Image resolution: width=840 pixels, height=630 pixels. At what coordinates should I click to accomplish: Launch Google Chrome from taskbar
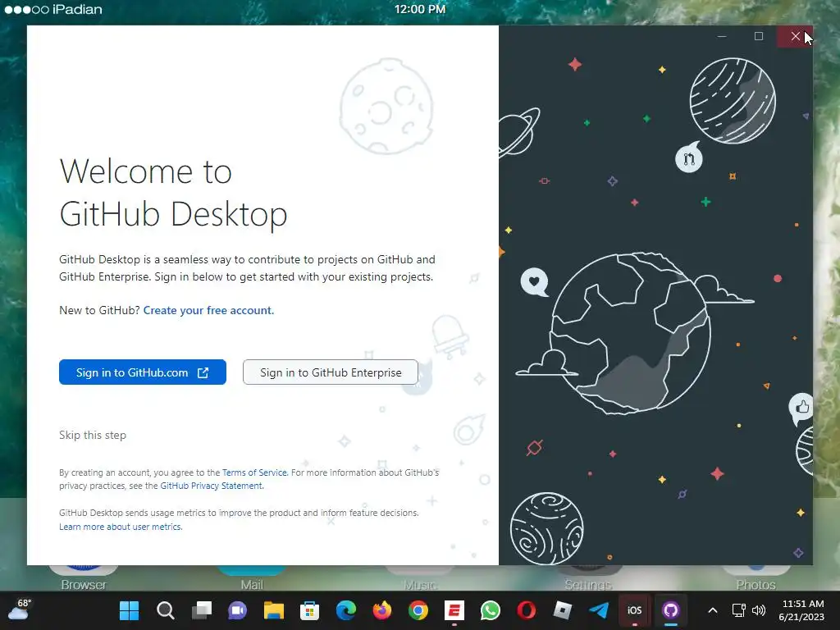pyautogui.click(x=418, y=610)
